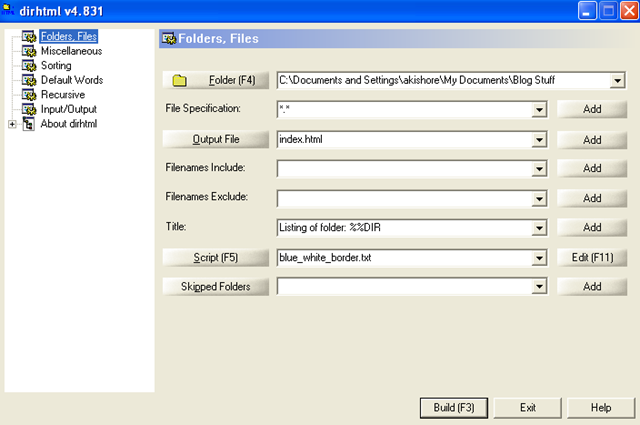Select About dirhtml in the tree

point(69,124)
